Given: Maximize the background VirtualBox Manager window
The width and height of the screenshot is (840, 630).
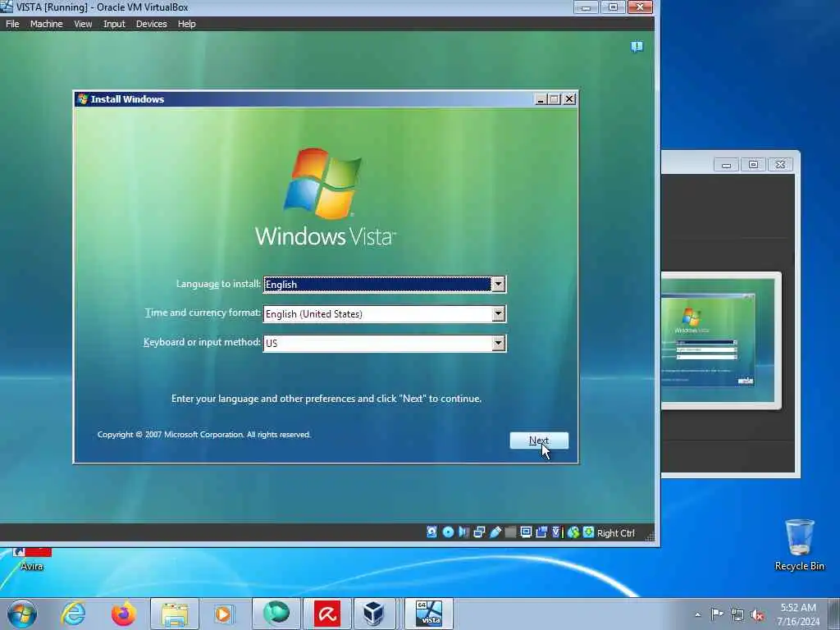Looking at the screenshot, I should coord(753,164).
